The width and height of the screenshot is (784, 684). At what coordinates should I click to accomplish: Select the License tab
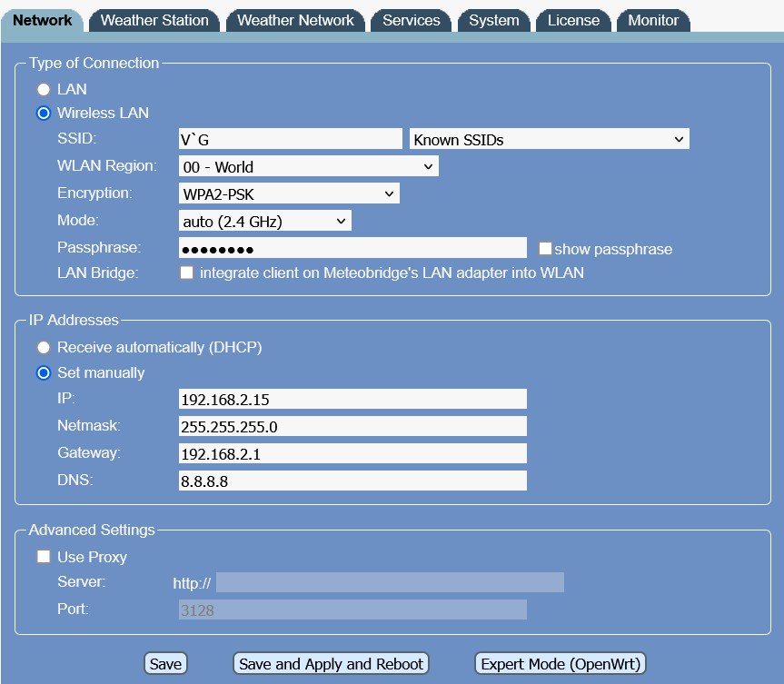click(x=573, y=20)
